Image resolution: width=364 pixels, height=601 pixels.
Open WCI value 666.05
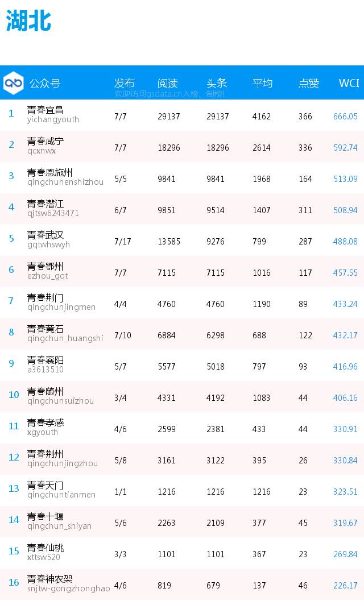345,117
